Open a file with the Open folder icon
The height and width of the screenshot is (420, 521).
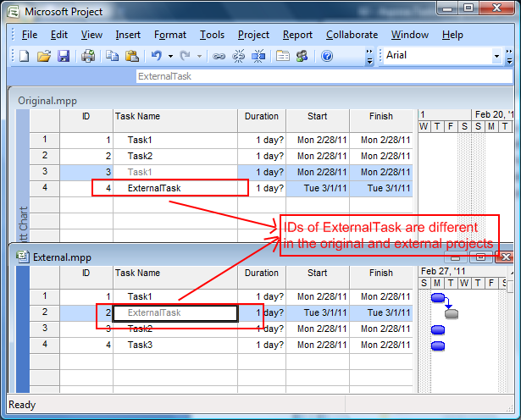[x=44, y=56]
